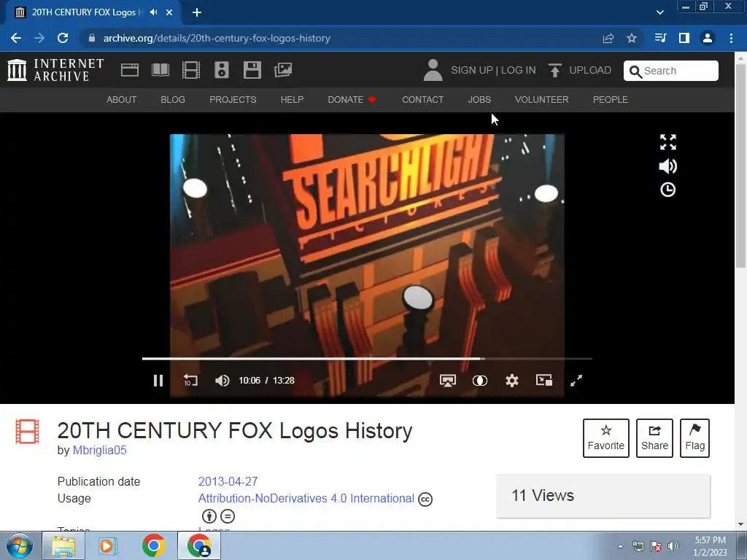Screen dimensions: 747x560
Task: Open Attribution-NoDerivatives 4.0 International license link
Action: coord(306,498)
